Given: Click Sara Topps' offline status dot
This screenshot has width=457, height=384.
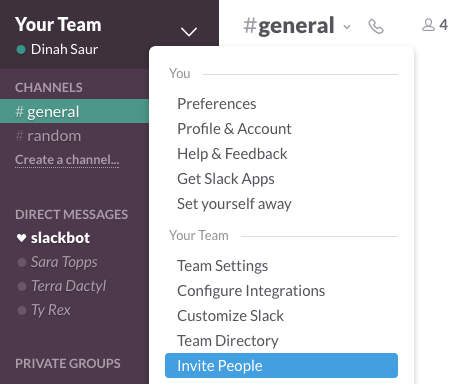Looking at the screenshot, I should tap(22, 262).
